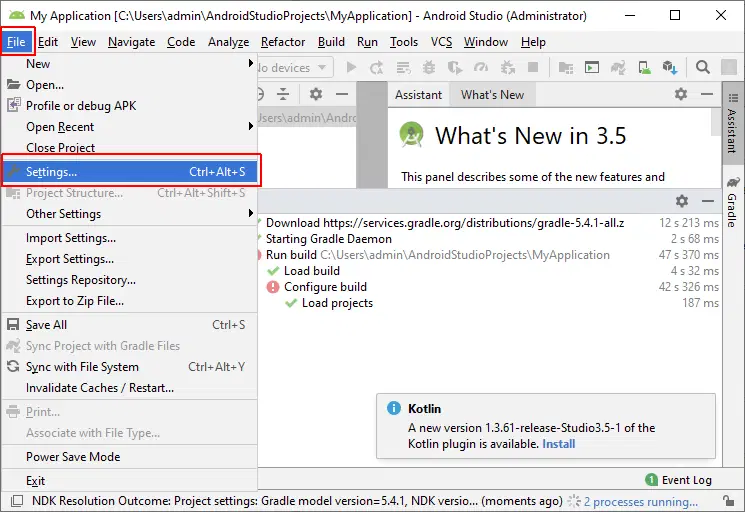The width and height of the screenshot is (745, 512).
Task: Open the Event Log button
Action: (679, 480)
